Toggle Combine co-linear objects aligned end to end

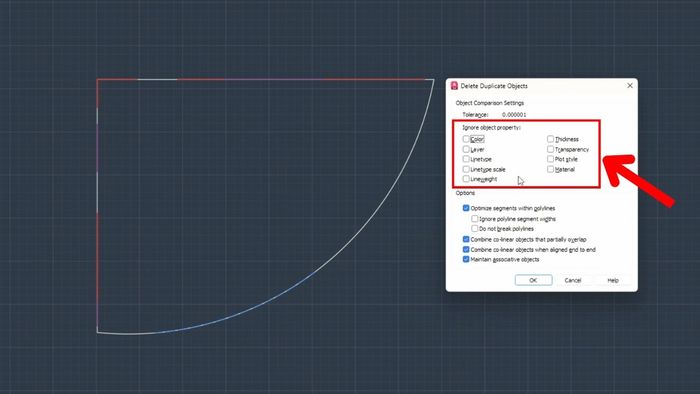tap(466, 249)
